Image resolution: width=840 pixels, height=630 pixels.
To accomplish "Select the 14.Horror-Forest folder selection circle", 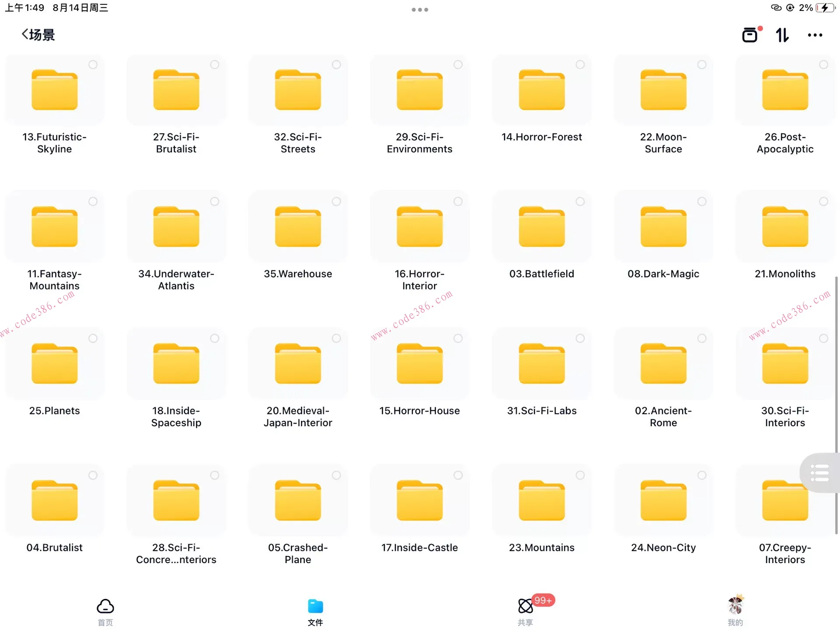I will tap(580, 65).
